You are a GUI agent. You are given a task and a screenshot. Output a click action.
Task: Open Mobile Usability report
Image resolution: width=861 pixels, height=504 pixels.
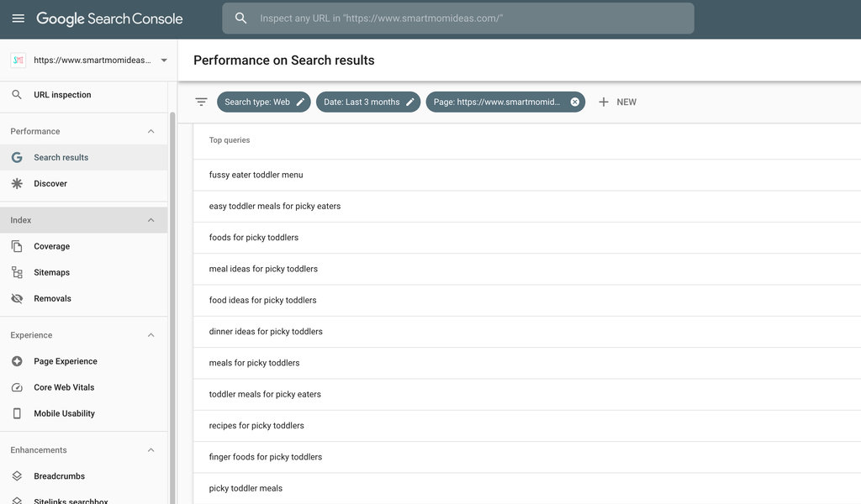64,413
